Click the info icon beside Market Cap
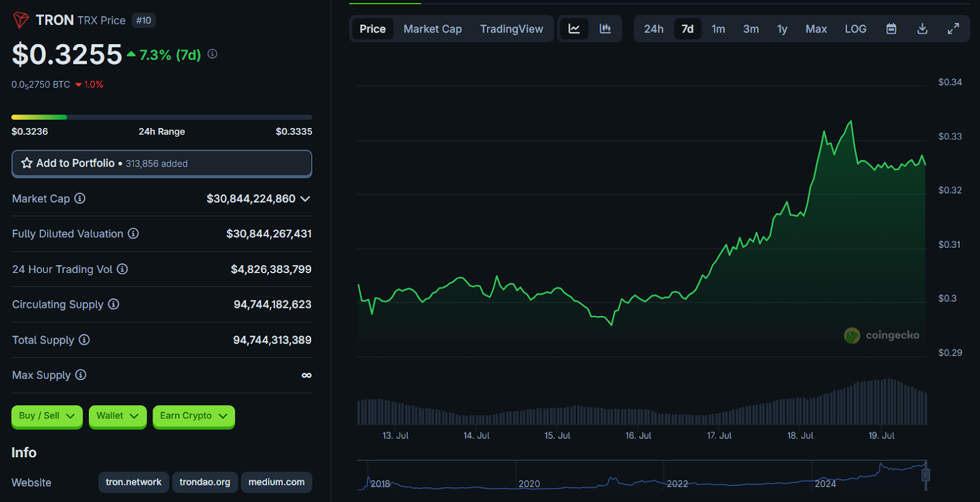Image resolution: width=980 pixels, height=502 pixels. coord(80,198)
